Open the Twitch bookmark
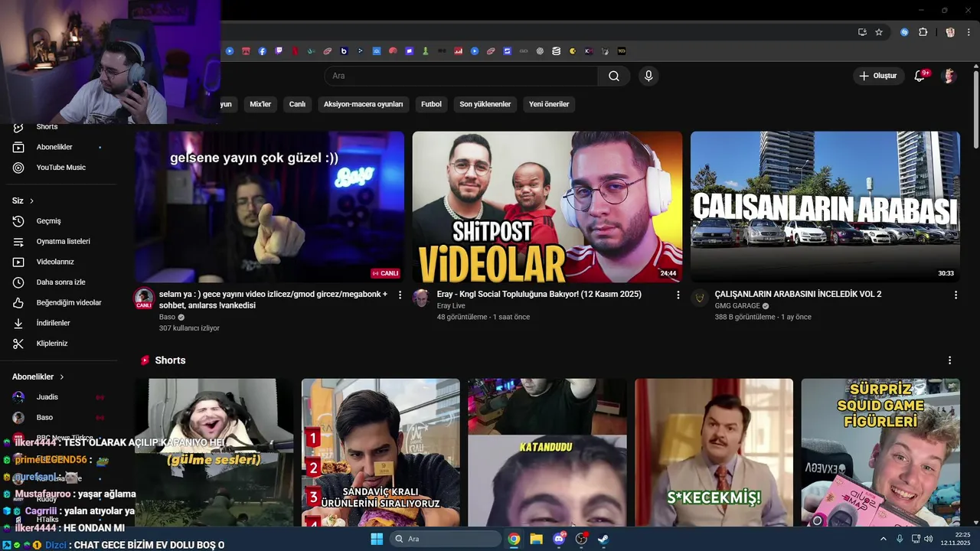This screenshot has height=551, width=980. coord(279,51)
